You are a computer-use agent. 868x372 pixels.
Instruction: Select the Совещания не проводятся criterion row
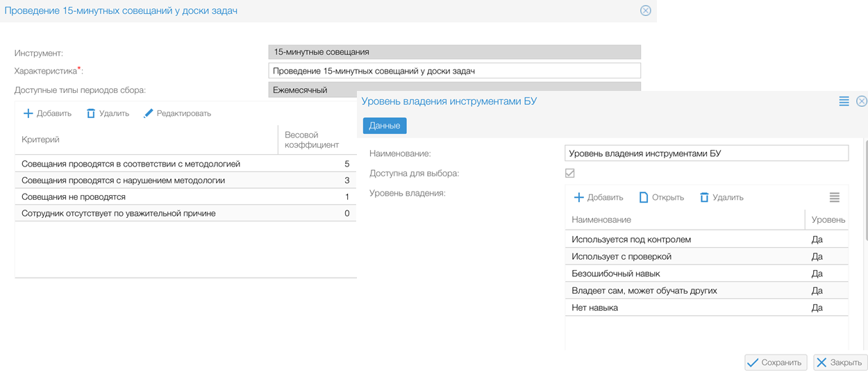185,197
